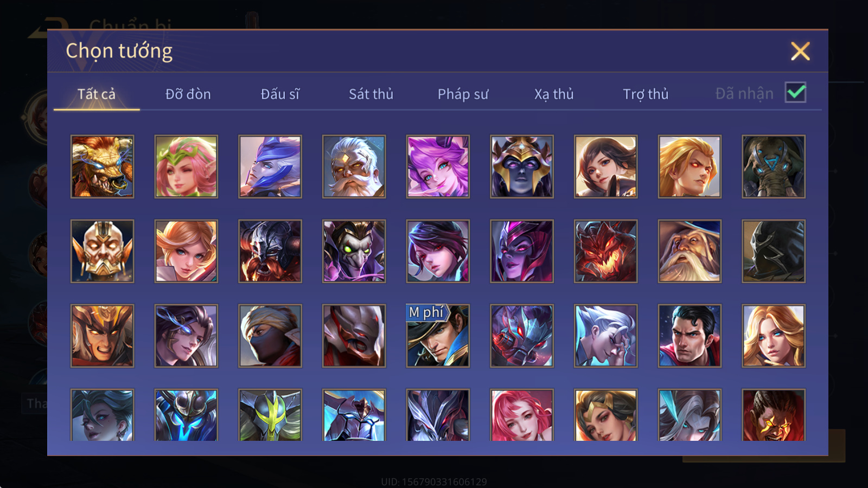Switch to the Pháp sư tab
Viewport: 868px width, 488px height.
463,94
